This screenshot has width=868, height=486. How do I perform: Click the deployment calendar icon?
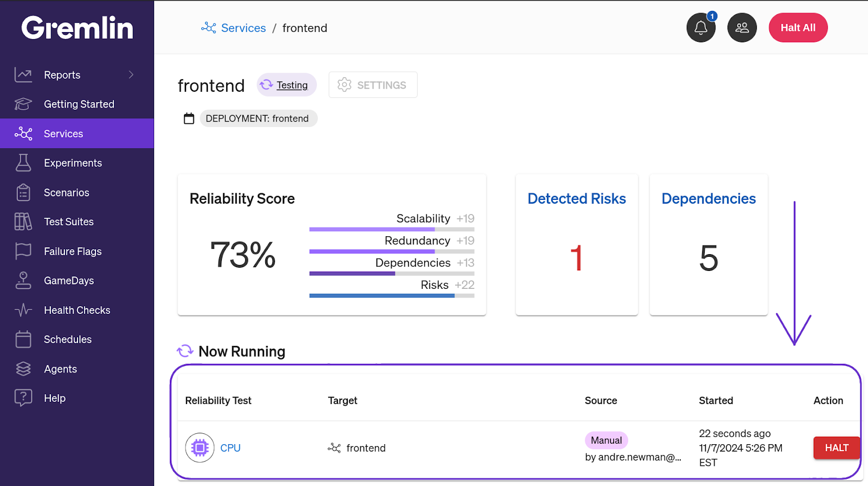tap(189, 118)
